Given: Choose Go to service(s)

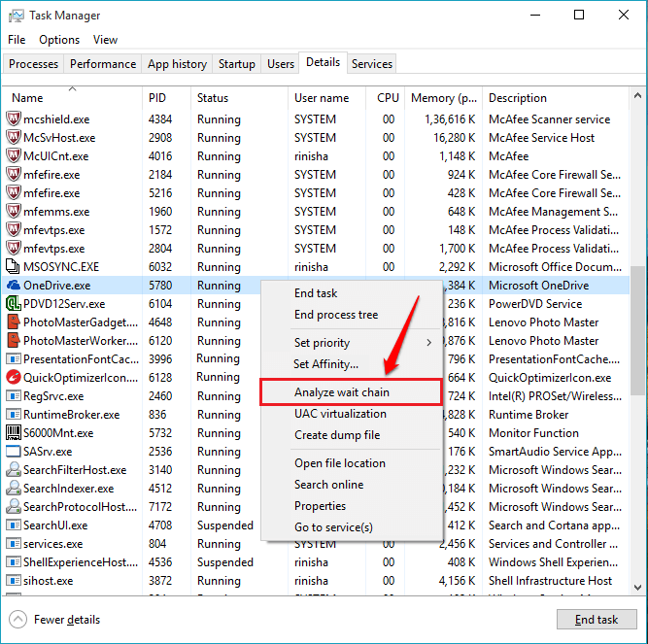Looking at the screenshot, I should (352, 527).
